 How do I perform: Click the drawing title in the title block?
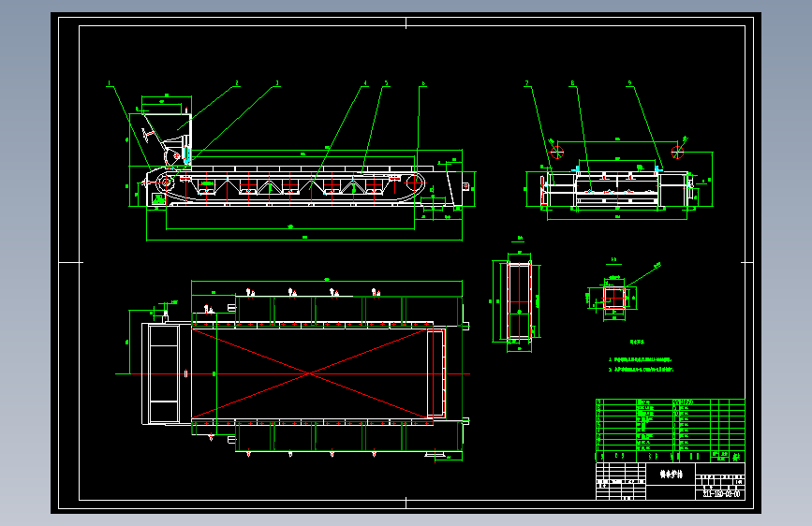click(x=671, y=474)
